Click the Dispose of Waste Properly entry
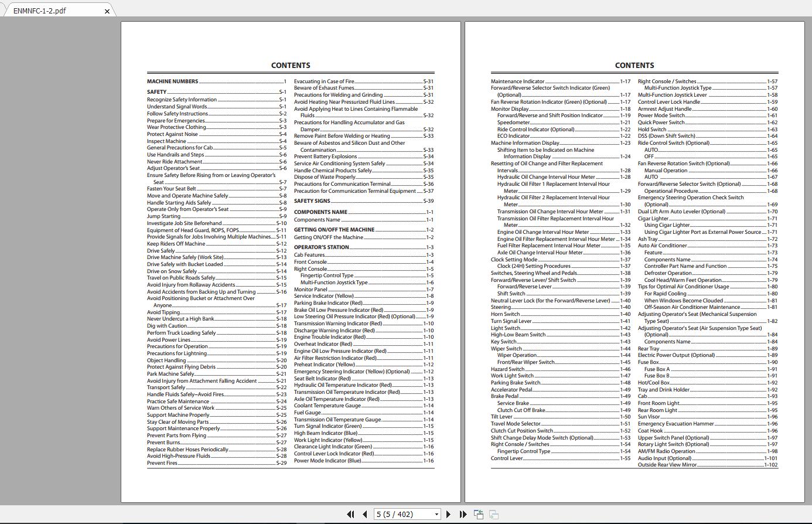812x524 pixels. click(364, 177)
